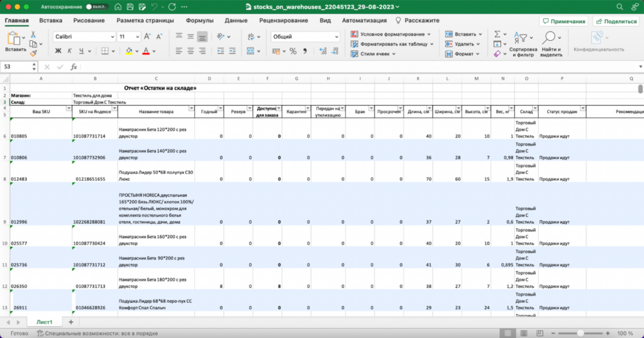Click the percent style icon
This screenshot has height=338, width=644.
[x=292, y=51]
